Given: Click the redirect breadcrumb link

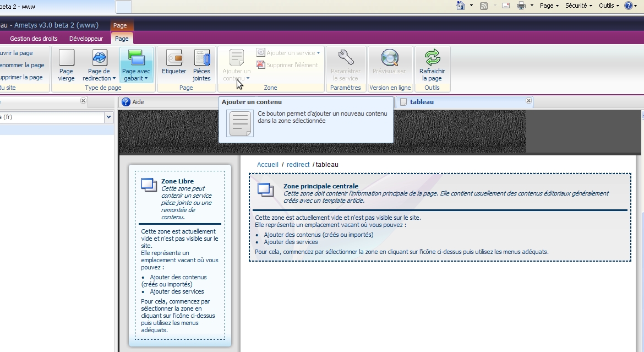Looking at the screenshot, I should (x=298, y=165).
